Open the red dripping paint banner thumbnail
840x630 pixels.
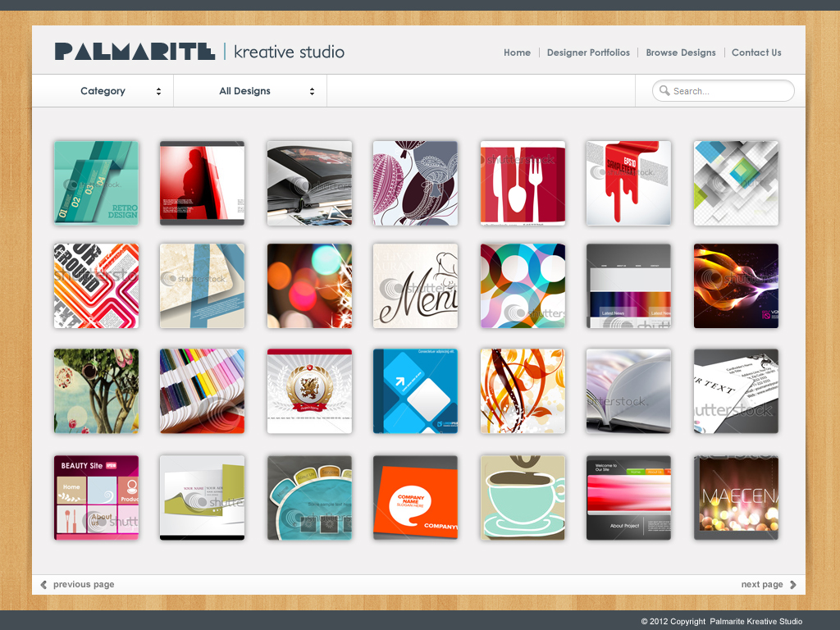click(628, 183)
